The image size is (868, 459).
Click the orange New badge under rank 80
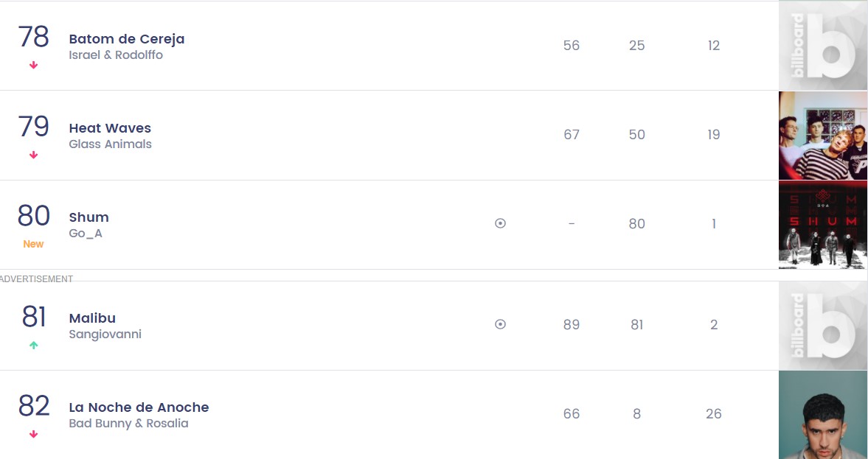coord(33,244)
